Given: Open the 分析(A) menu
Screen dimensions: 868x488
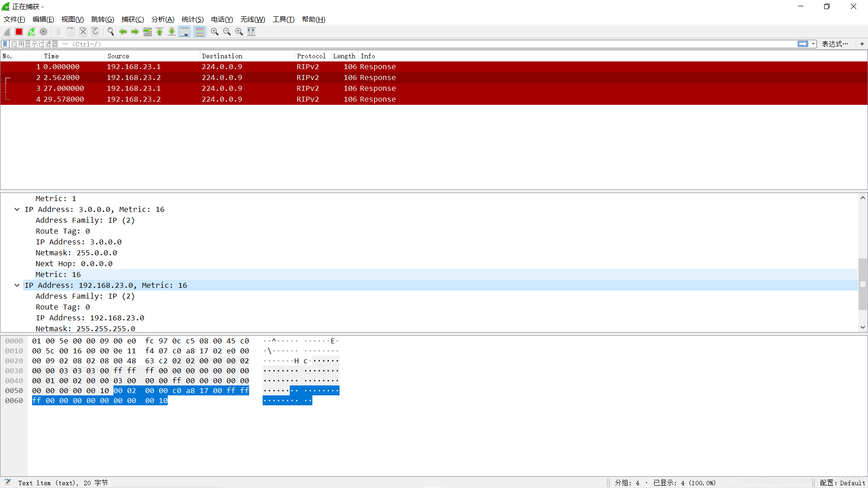Looking at the screenshot, I should pos(163,19).
